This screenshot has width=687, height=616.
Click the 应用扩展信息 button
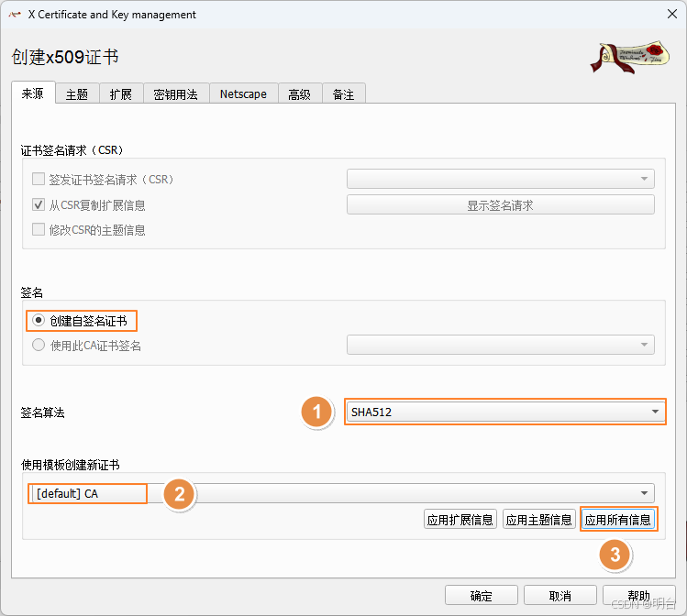pos(460,519)
